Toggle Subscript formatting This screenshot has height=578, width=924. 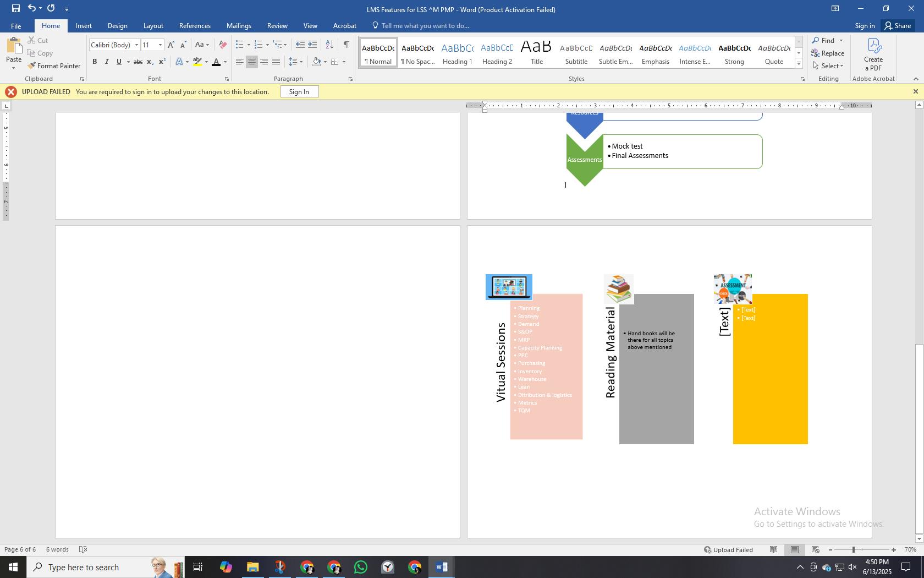[x=150, y=62]
